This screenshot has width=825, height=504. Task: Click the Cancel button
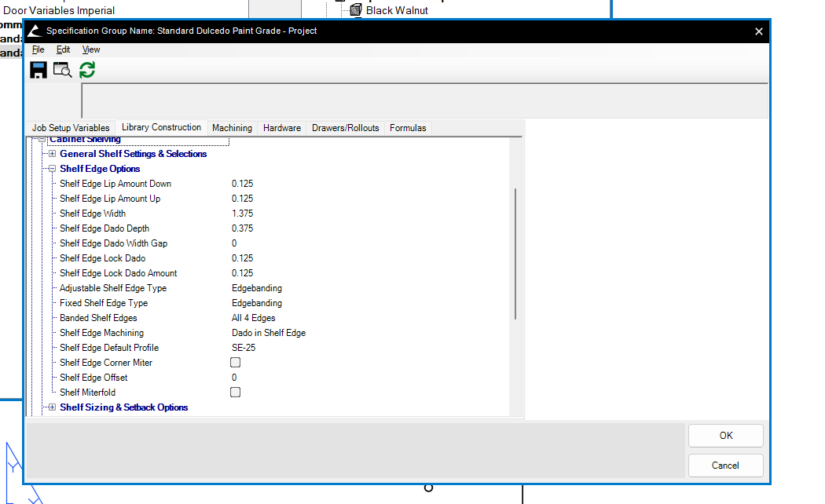click(725, 466)
